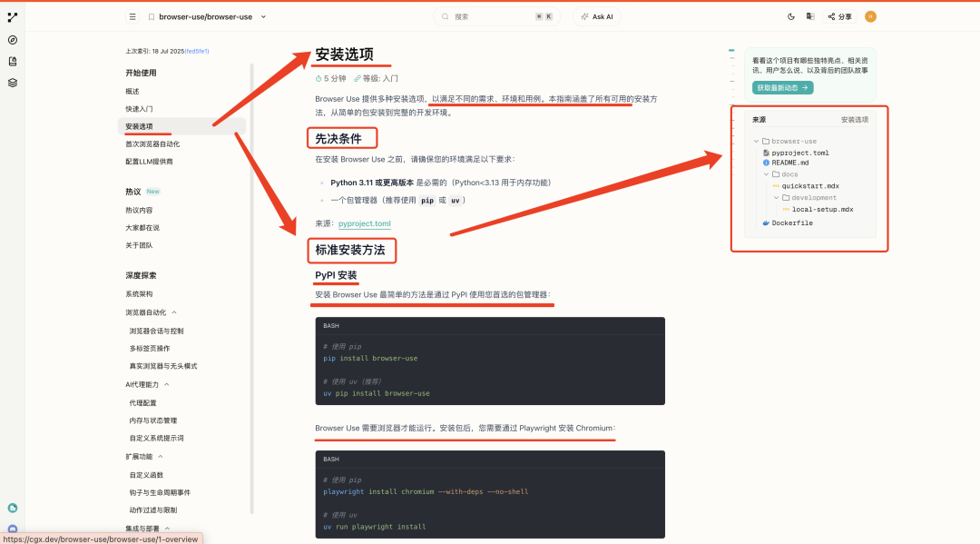Open the stacked layers icon in left rail
This screenshot has height=544, width=980.
(x=13, y=83)
